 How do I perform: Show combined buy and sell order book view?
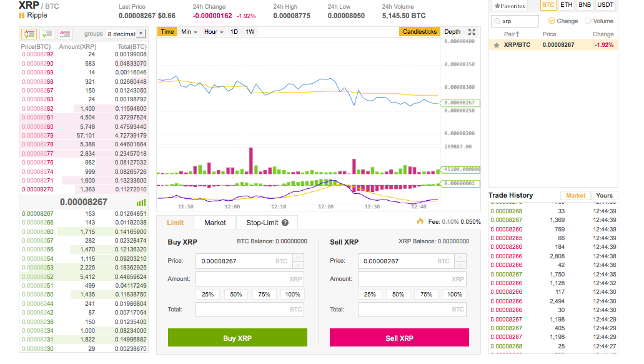point(29,34)
